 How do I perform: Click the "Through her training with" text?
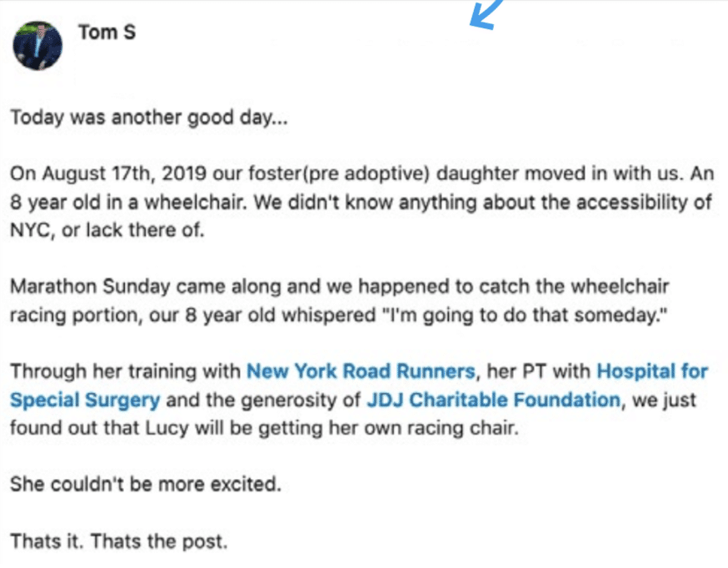click(x=125, y=371)
